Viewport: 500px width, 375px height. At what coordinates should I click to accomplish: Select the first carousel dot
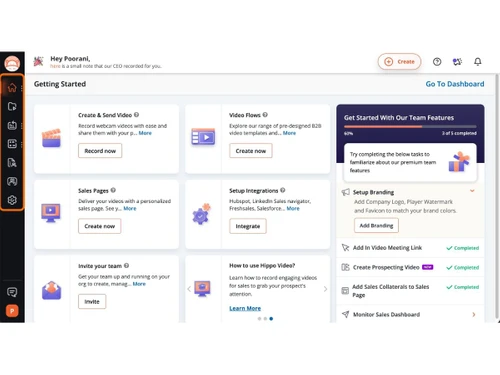[259, 319]
